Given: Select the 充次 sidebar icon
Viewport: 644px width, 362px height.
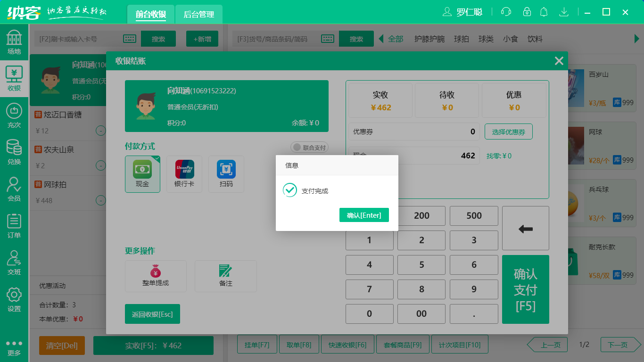Looking at the screenshot, I should pos(14,116).
